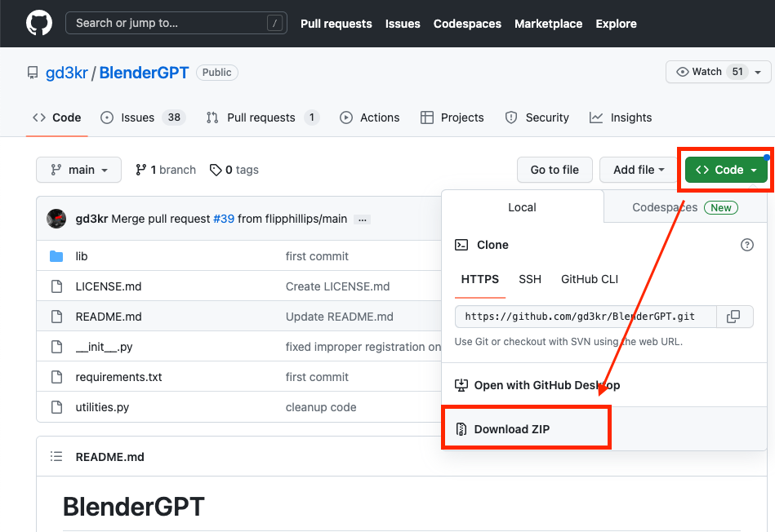
Task: Select the SSH clone option
Action: 530,279
